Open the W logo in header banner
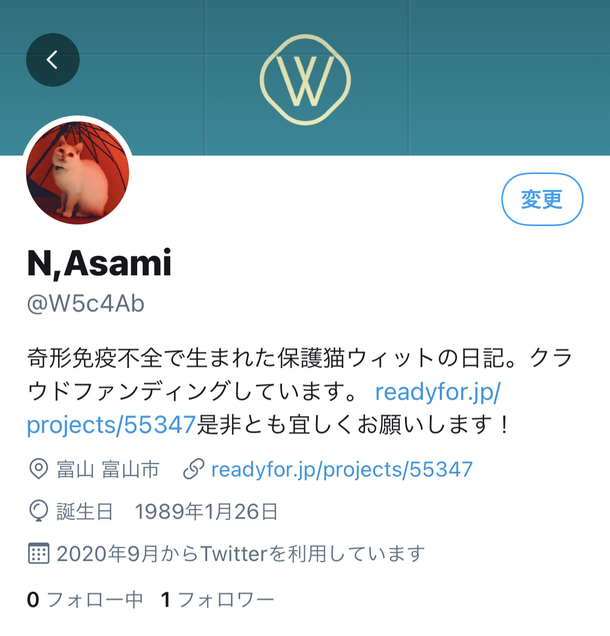This screenshot has height=636, width=610. tap(305, 80)
